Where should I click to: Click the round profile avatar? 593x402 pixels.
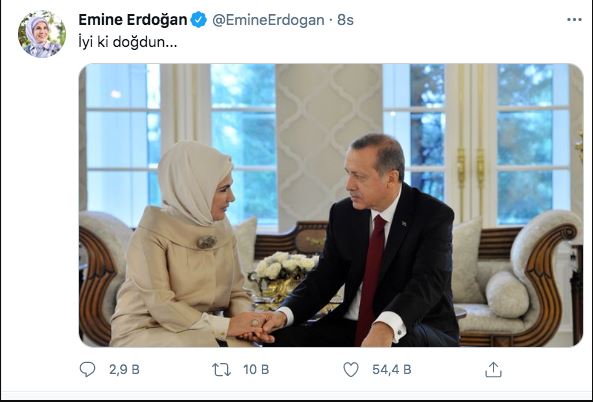[x=42, y=34]
